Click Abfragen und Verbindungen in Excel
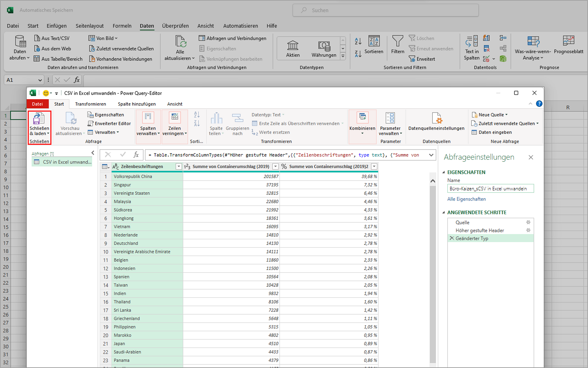Image resolution: width=588 pixels, height=368 pixels. 232,38
